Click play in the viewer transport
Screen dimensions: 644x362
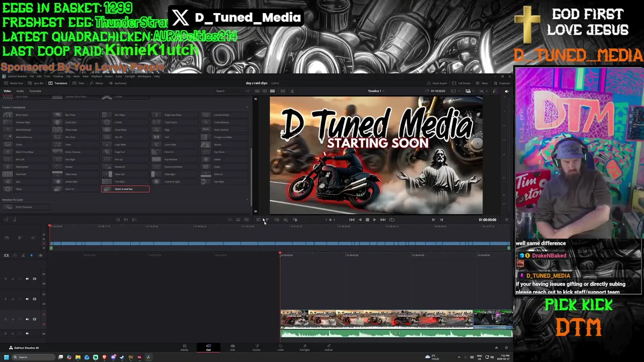click(374, 220)
